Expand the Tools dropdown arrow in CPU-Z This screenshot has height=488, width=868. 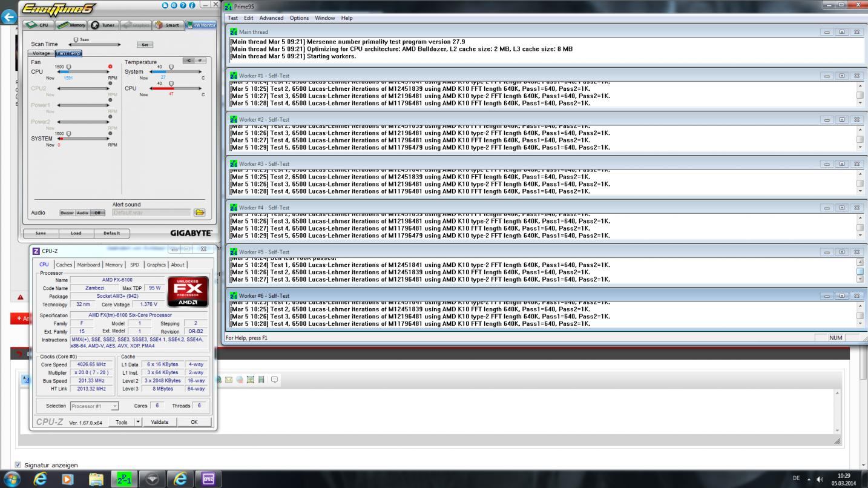[x=138, y=422]
